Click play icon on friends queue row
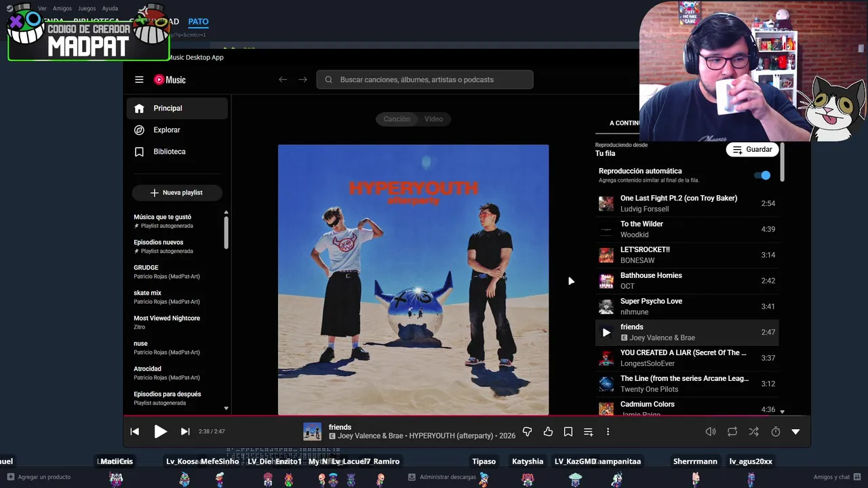Viewport: 868px width, 488px height. click(x=606, y=332)
